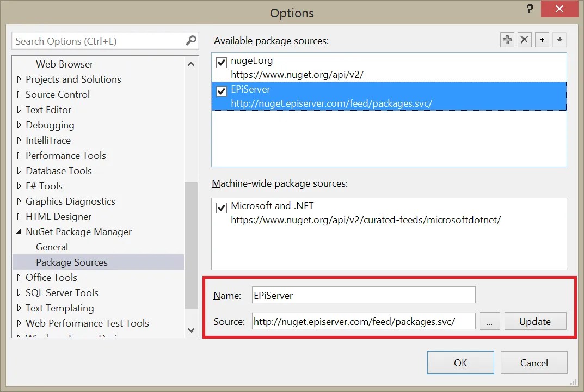Select Web Browser tree item
The image size is (584, 392).
[x=64, y=64]
